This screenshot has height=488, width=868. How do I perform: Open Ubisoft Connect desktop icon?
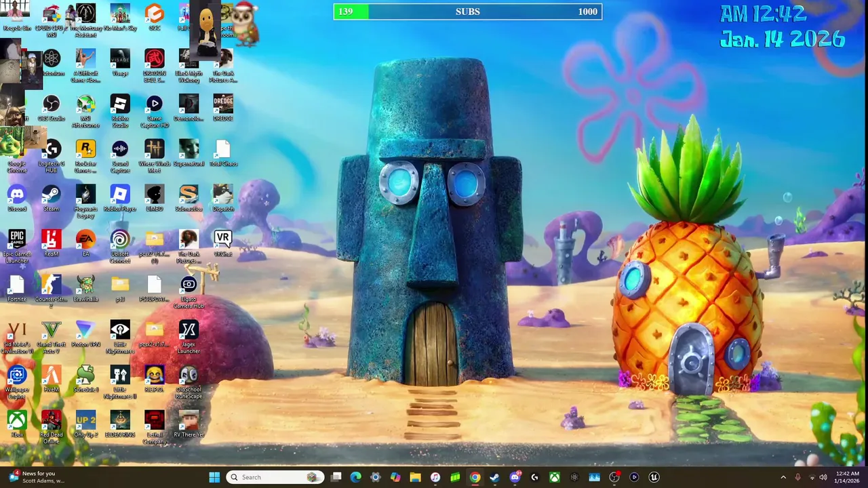(x=120, y=247)
